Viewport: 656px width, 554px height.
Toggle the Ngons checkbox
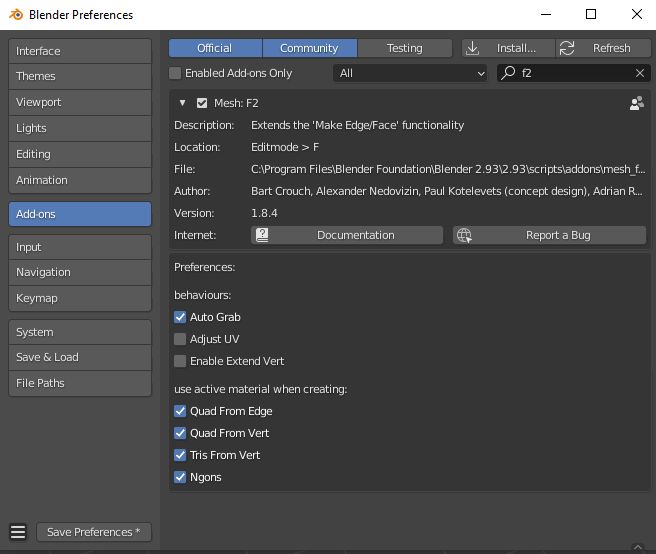(180, 477)
